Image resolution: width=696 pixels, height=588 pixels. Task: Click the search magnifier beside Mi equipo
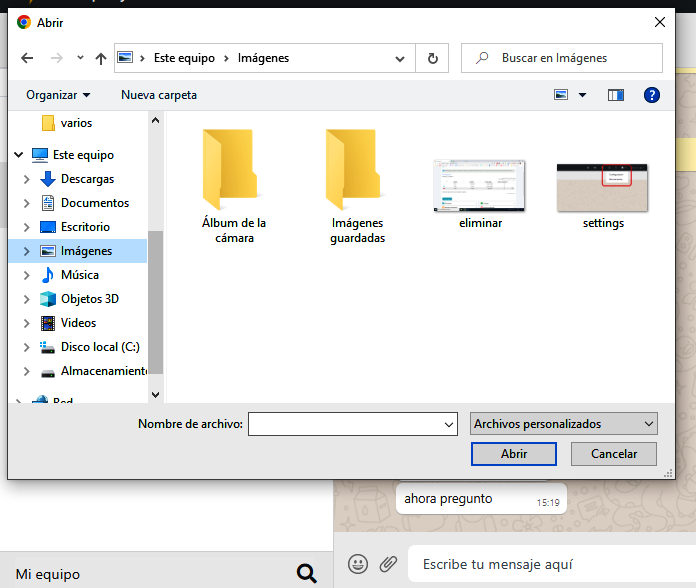pos(307,573)
